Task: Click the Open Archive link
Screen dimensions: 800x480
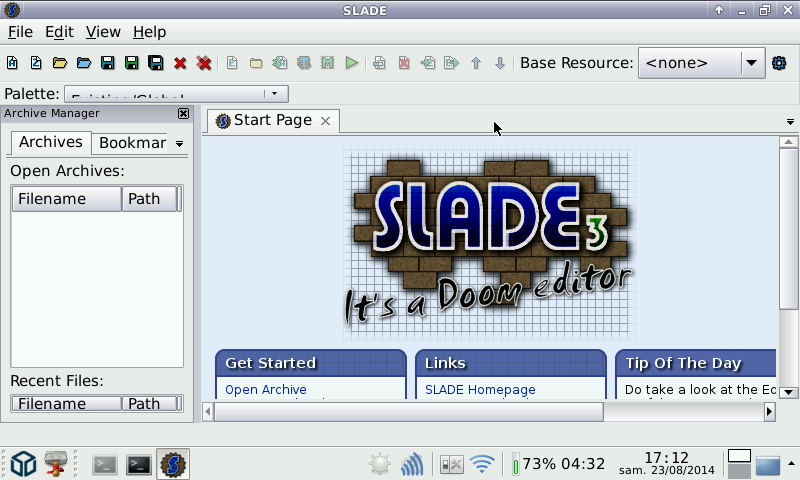Action: [x=266, y=389]
